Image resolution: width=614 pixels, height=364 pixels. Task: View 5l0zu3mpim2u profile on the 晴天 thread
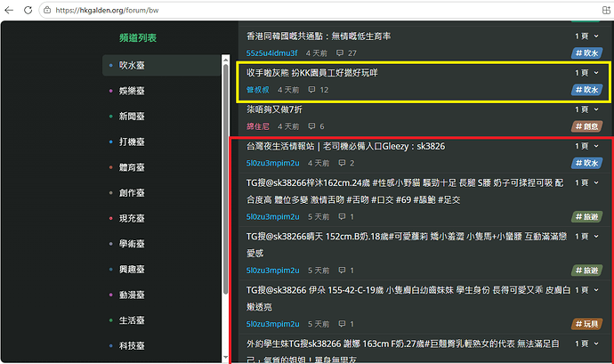click(272, 271)
